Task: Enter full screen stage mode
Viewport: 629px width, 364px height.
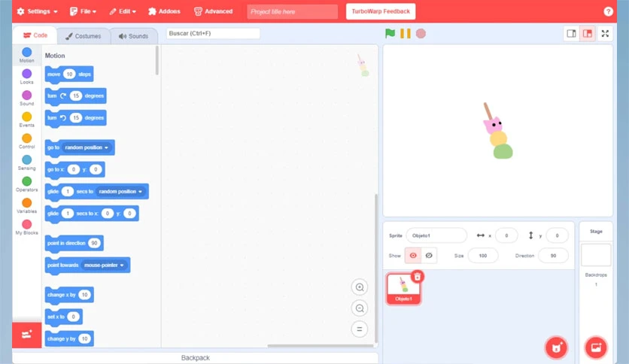Action: point(605,34)
